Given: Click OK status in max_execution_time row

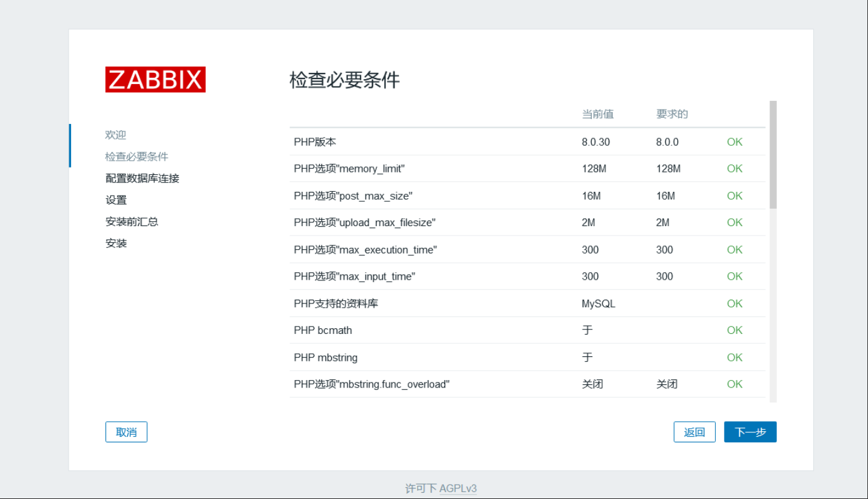Looking at the screenshot, I should 735,250.
